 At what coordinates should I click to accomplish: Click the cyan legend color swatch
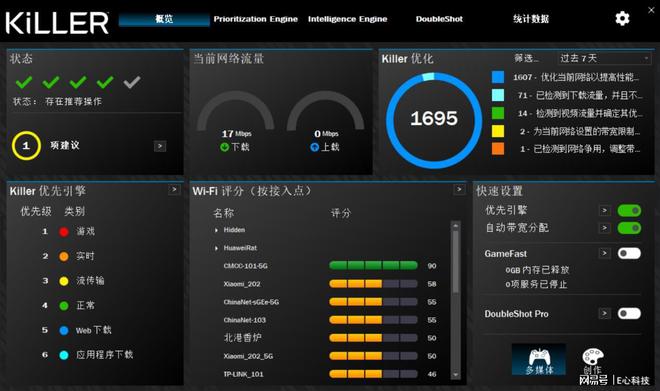pos(498,95)
